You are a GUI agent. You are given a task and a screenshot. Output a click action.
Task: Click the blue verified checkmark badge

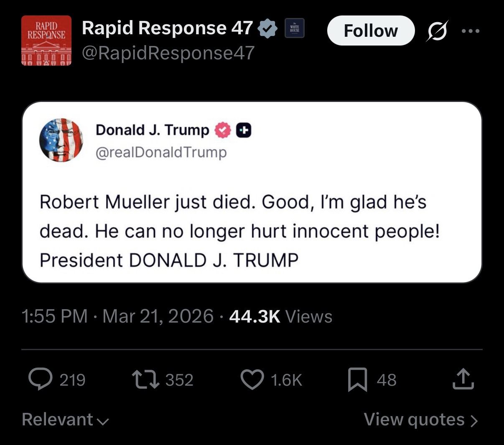click(267, 28)
